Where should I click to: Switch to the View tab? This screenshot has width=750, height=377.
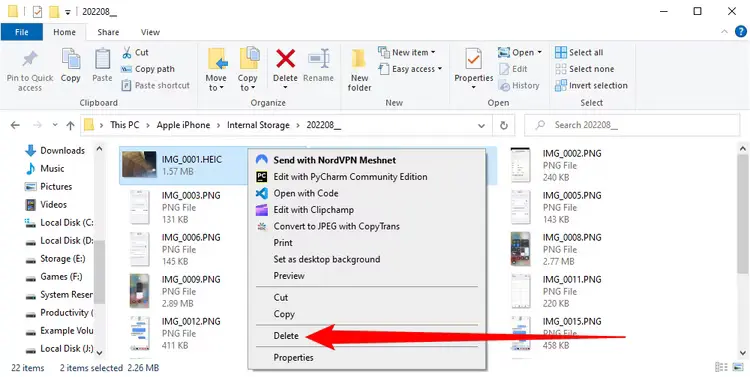pos(150,32)
